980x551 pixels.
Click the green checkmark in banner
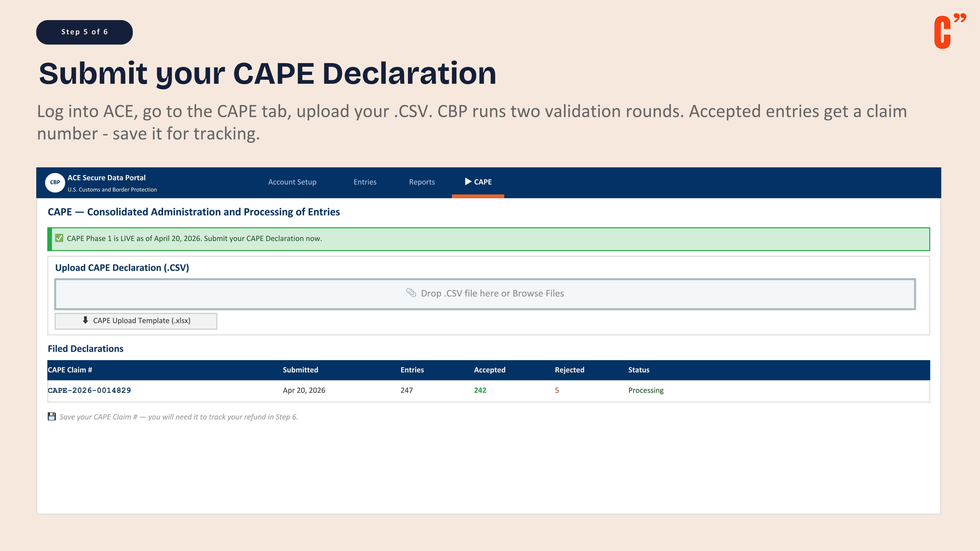pos(59,238)
